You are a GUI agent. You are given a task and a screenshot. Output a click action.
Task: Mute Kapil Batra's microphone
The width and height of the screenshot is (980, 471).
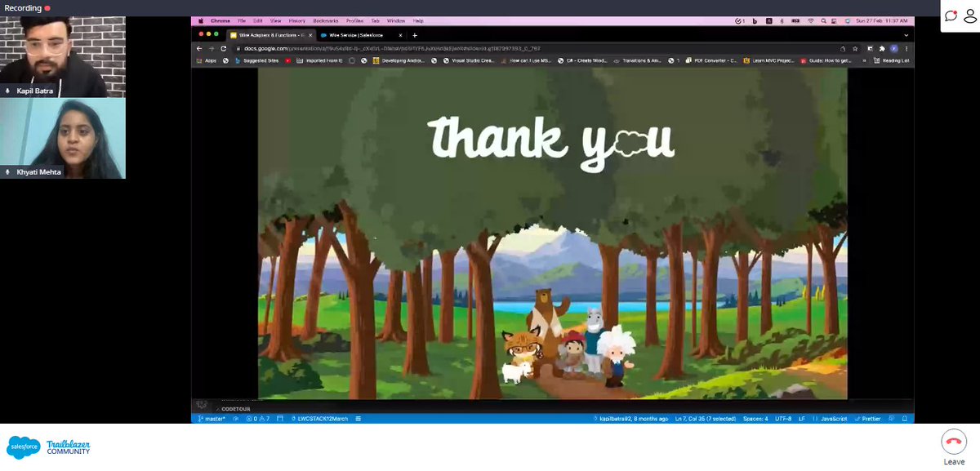pos(7,91)
